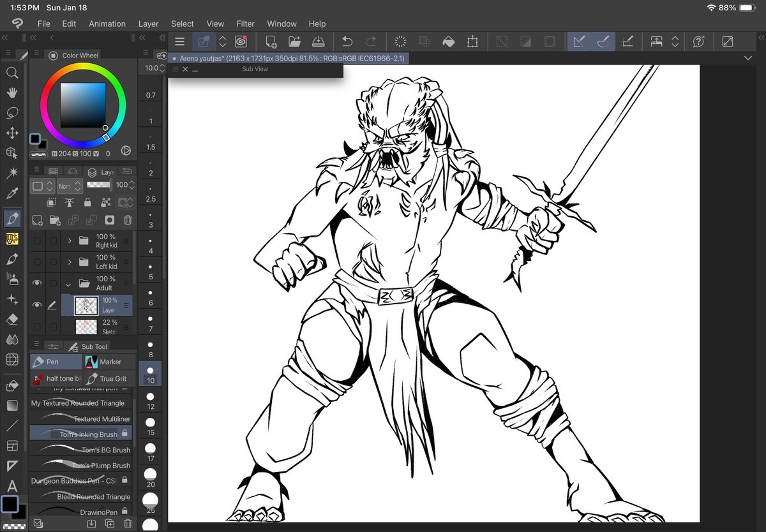Select the Object operation cube tool
This screenshot has width=766, height=532.
[11, 153]
